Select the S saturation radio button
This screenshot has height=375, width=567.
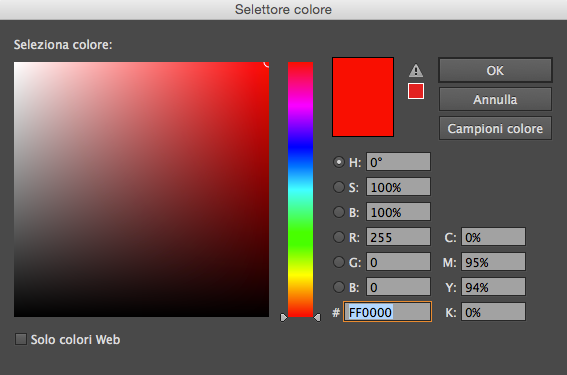[339, 187]
